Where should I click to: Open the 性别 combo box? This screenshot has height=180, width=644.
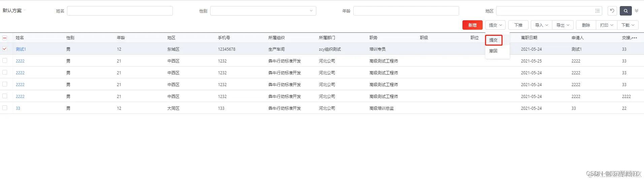coord(263,11)
